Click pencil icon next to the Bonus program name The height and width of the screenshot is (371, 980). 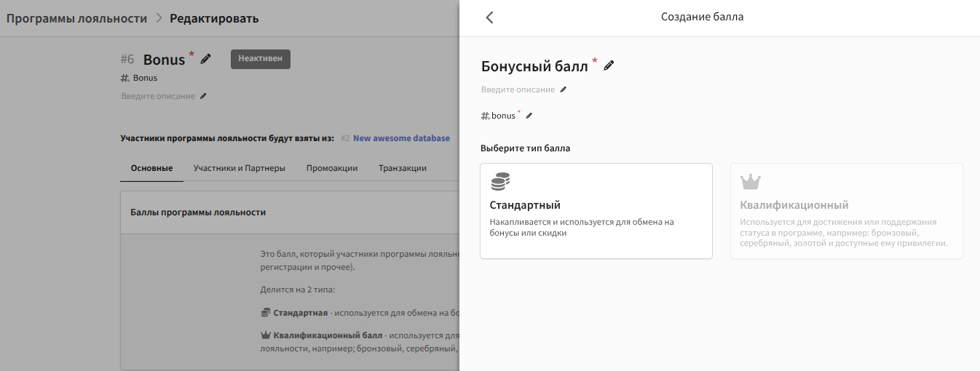tap(206, 59)
